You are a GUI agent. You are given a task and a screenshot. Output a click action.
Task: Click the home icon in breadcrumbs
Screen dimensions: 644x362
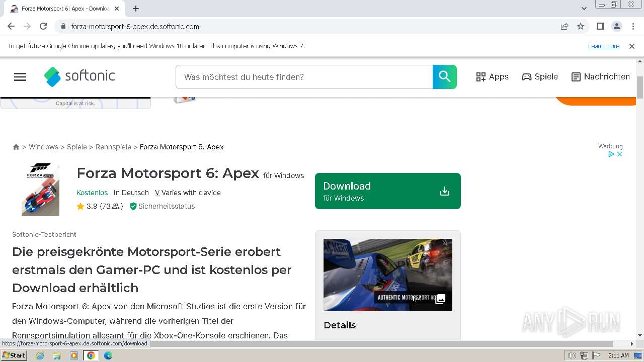(16, 147)
